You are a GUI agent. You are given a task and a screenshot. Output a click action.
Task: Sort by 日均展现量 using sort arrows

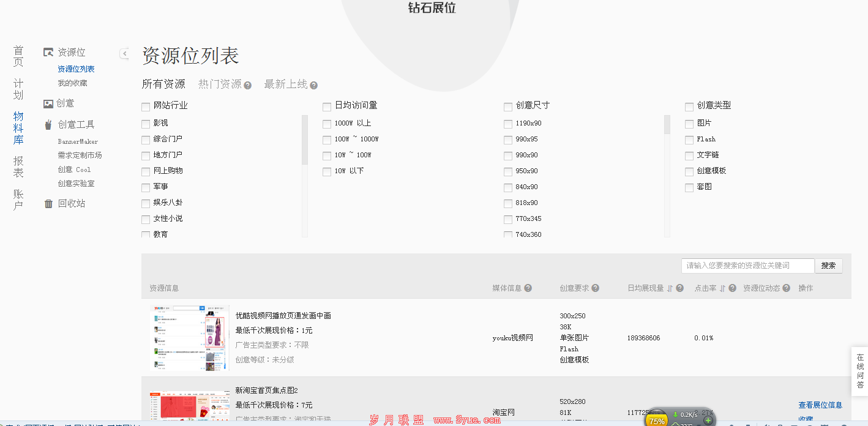point(670,288)
